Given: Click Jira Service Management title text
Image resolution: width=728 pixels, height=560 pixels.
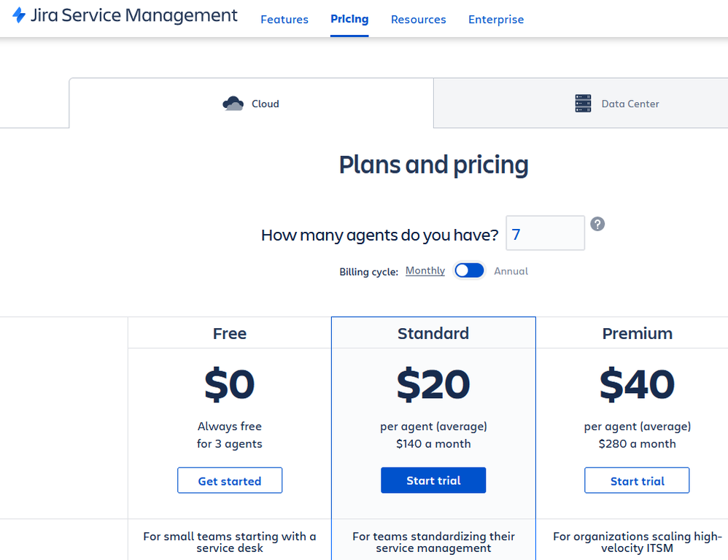Looking at the screenshot, I should [x=134, y=15].
